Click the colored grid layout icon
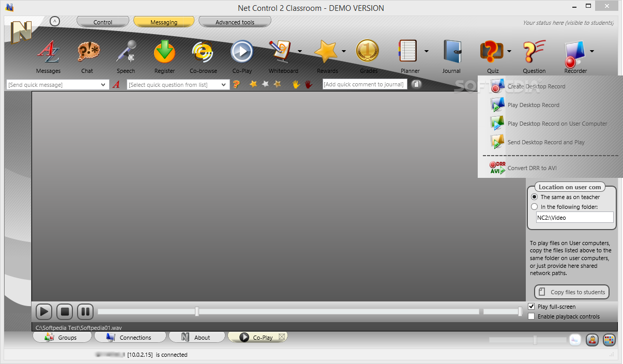Image resolution: width=623 pixels, height=364 pixels. 610,340
